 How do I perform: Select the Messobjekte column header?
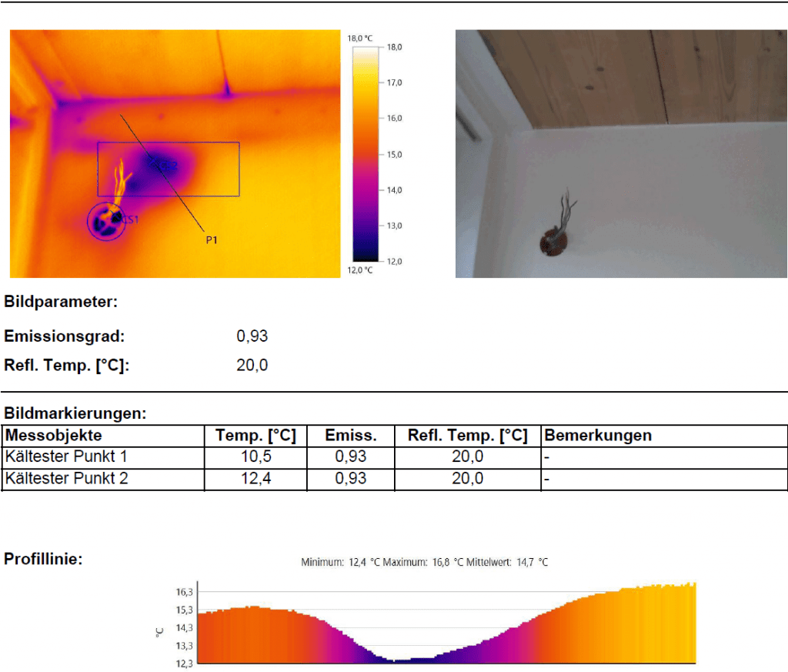(x=54, y=436)
